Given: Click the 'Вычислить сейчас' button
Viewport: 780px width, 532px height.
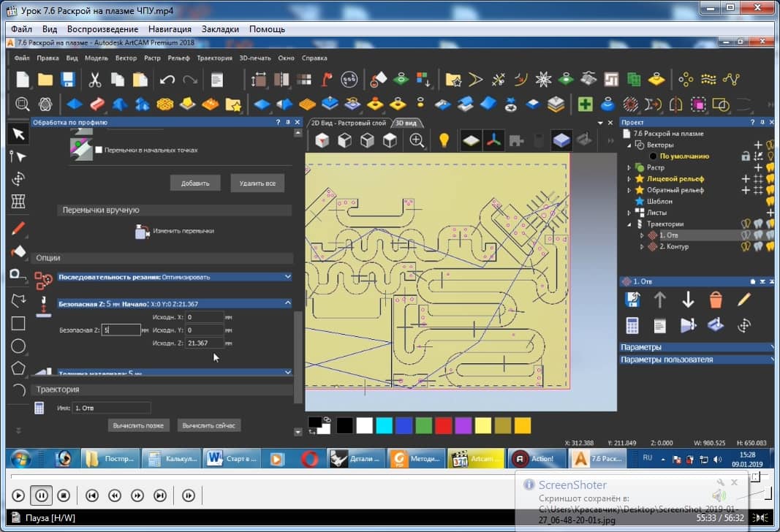Looking at the screenshot, I should tap(208, 425).
